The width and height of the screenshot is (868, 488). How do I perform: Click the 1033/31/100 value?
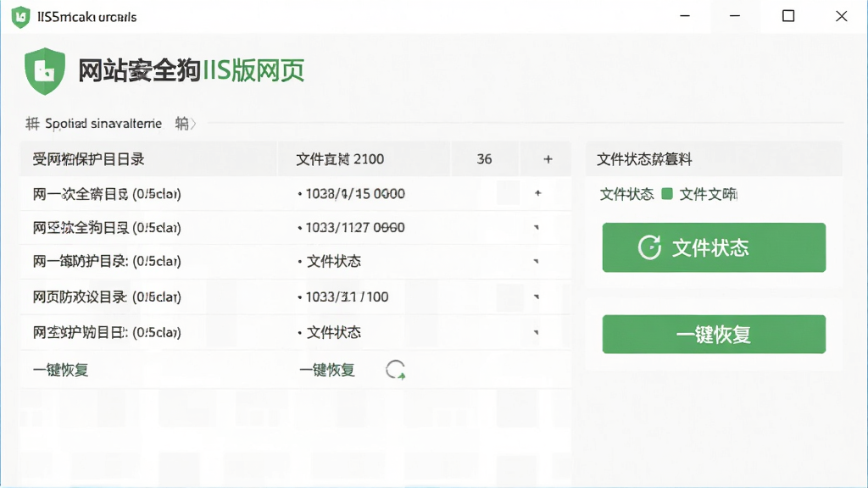coord(347,297)
